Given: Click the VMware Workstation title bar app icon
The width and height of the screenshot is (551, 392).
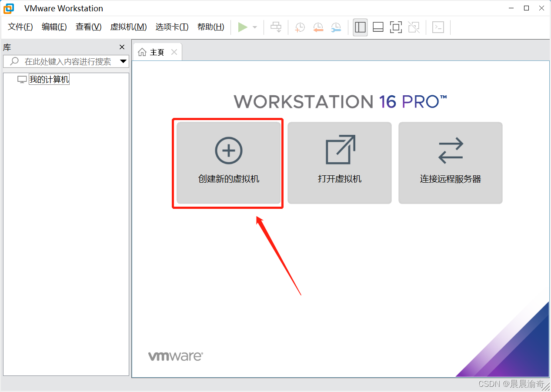Looking at the screenshot, I should pos(9,8).
